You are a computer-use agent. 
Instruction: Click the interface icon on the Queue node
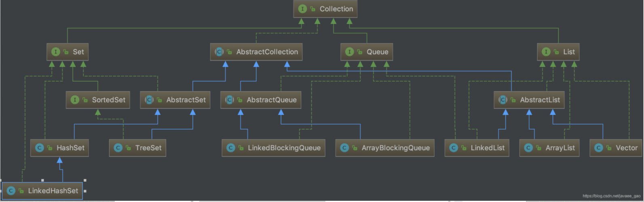click(x=349, y=51)
